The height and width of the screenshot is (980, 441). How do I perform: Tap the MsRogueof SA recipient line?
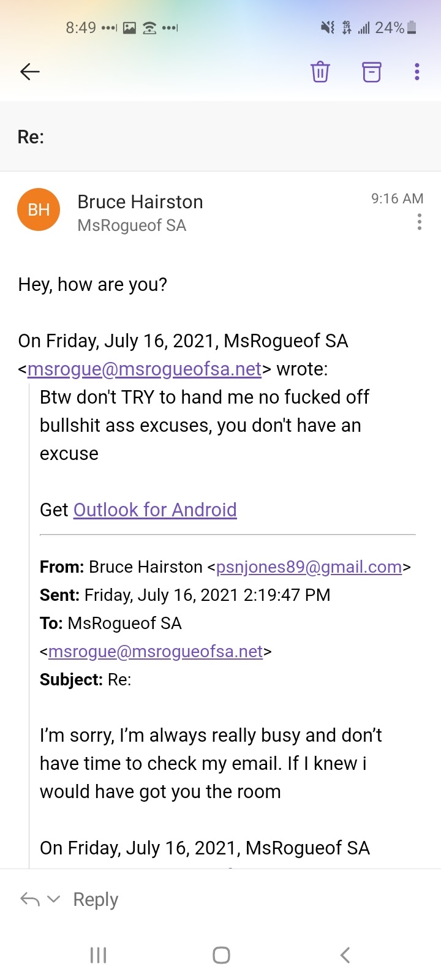coord(132,226)
